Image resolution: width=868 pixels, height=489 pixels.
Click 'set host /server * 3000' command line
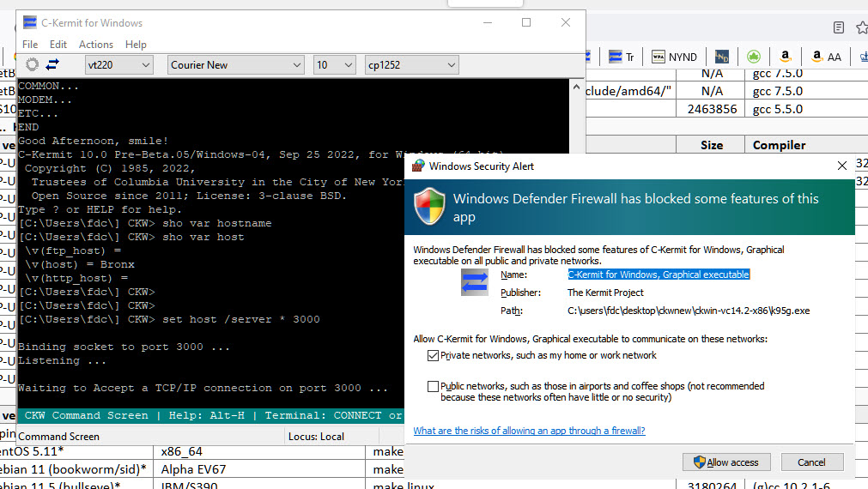coord(240,319)
